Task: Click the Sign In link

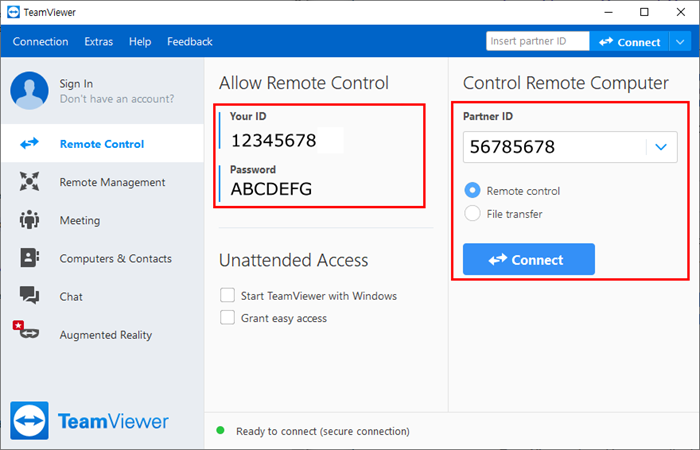Action: [76, 83]
